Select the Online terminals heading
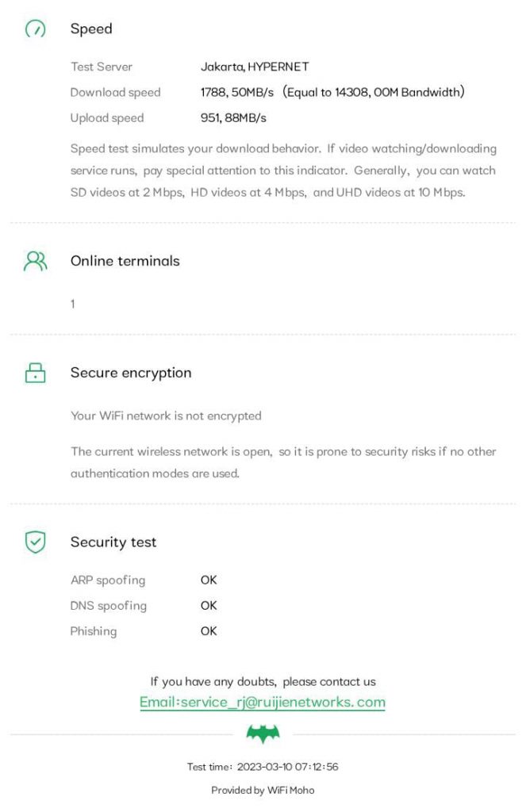 click(x=125, y=260)
